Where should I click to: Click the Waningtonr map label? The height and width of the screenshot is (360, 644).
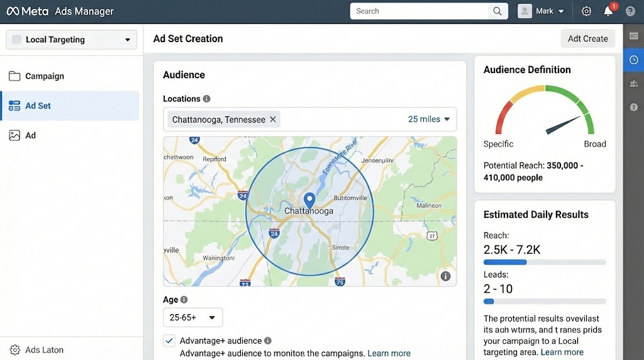(x=218, y=258)
